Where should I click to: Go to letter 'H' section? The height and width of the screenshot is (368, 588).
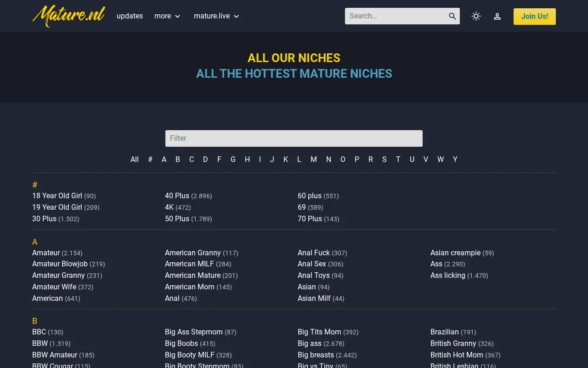pyautogui.click(x=247, y=160)
